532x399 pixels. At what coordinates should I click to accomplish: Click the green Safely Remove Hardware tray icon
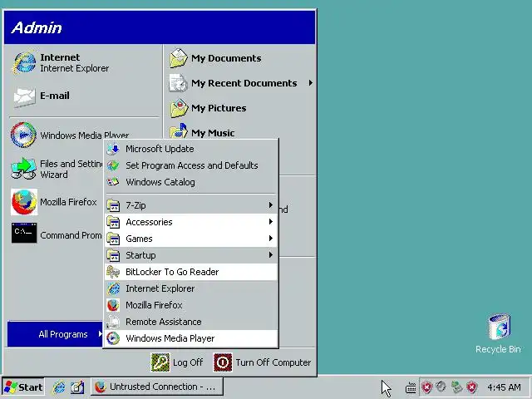[x=456, y=387]
